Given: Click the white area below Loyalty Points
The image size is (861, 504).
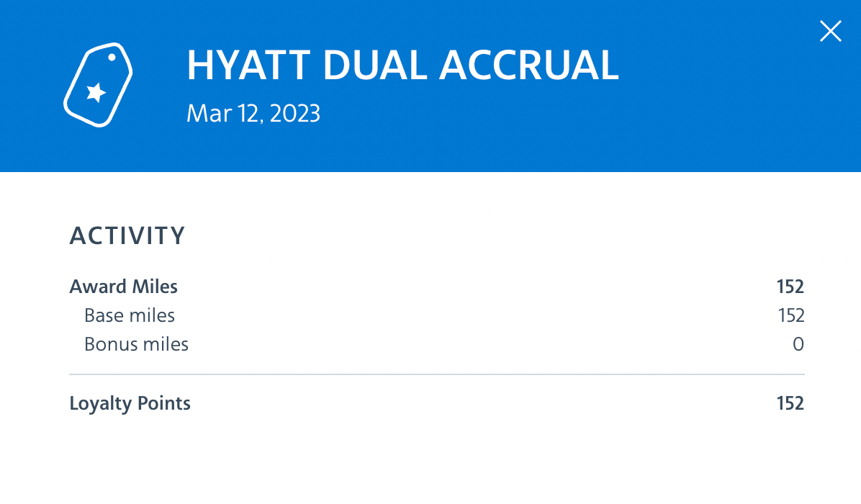Looking at the screenshot, I should [432, 461].
